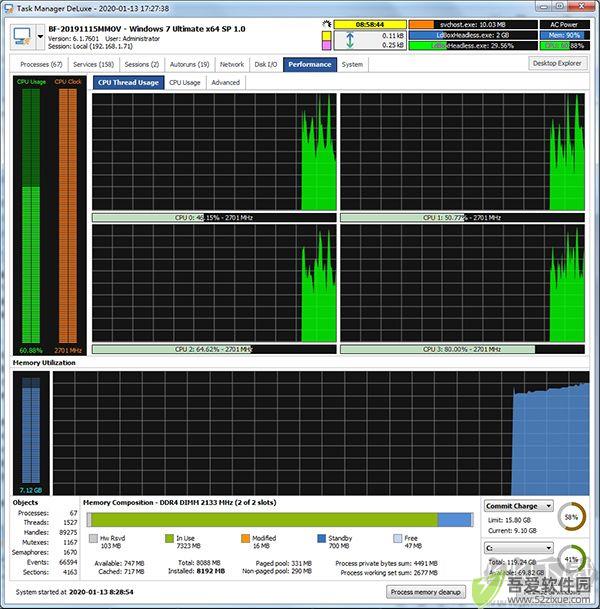
Task: Click the Limit: 15.80 GB text
Action: [510, 520]
